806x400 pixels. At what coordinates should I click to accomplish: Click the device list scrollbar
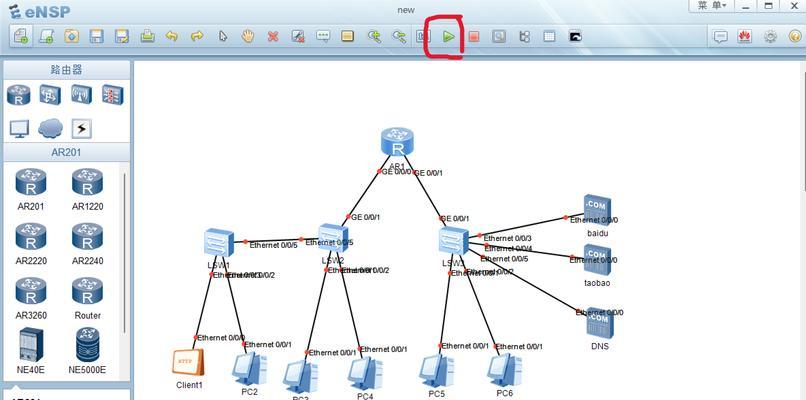point(124,253)
